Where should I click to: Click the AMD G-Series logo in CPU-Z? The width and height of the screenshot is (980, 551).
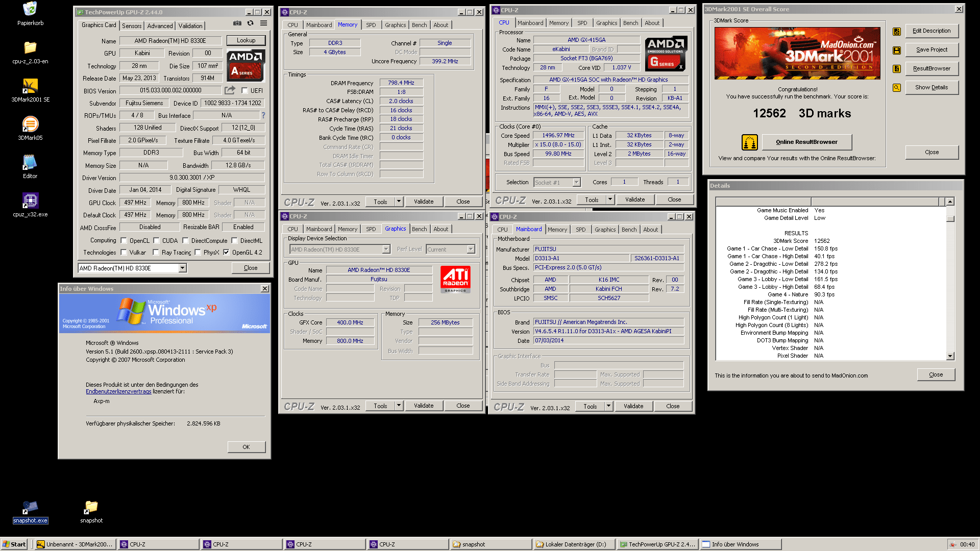click(x=666, y=54)
